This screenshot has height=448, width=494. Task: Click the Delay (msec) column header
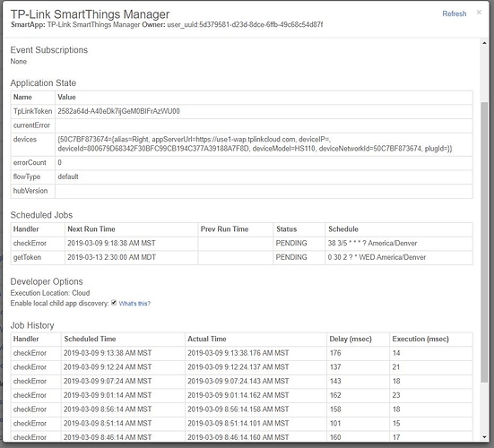tap(351, 339)
